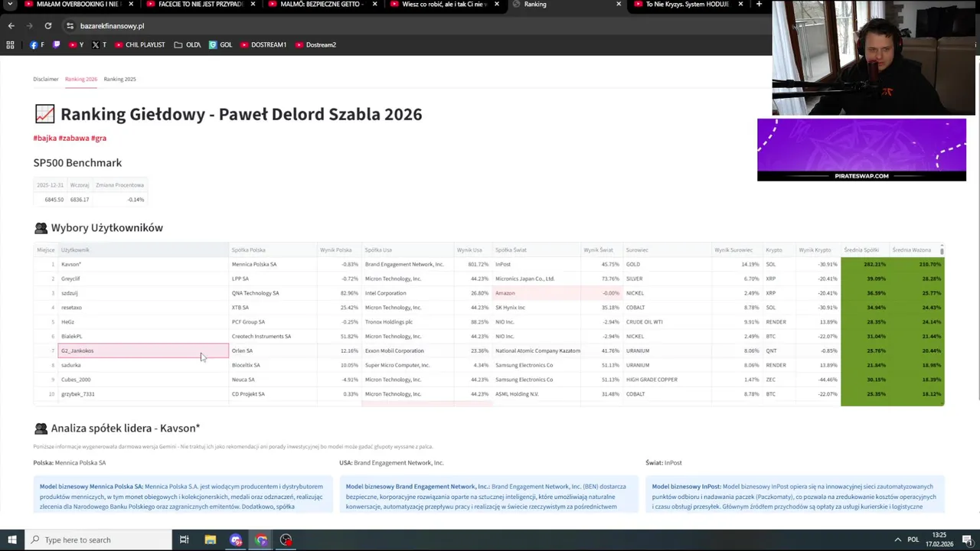Open a new browser tab with the plus icon
Screen dimensions: 980x551
click(x=759, y=4)
